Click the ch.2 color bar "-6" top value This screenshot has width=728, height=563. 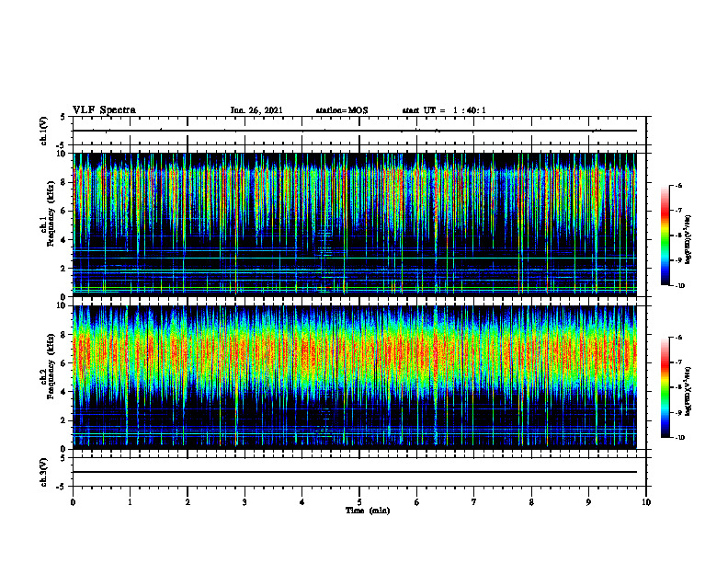pyautogui.click(x=678, y=338)
